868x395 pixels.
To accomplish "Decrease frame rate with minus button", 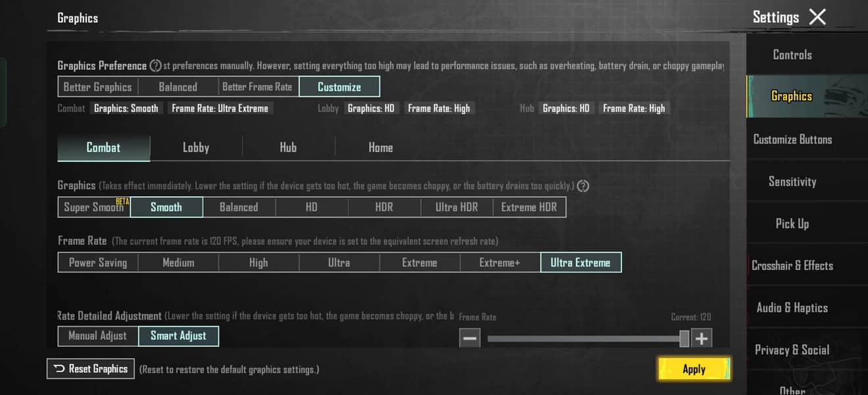I will [x=470, y=338].
